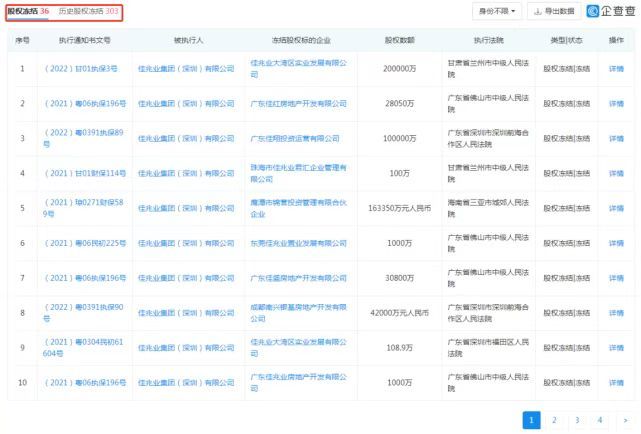
Task: Select page 1 in pagination
Action: (531, 420)
